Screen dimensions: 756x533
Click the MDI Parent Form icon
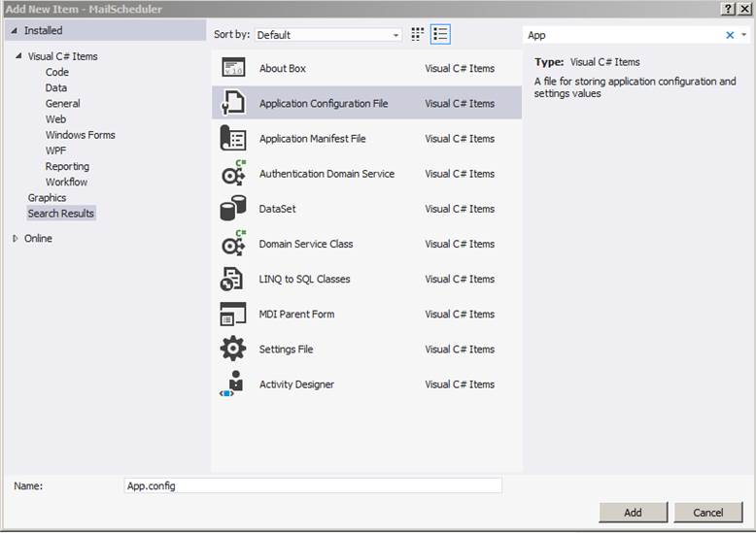tap(233, 314)
